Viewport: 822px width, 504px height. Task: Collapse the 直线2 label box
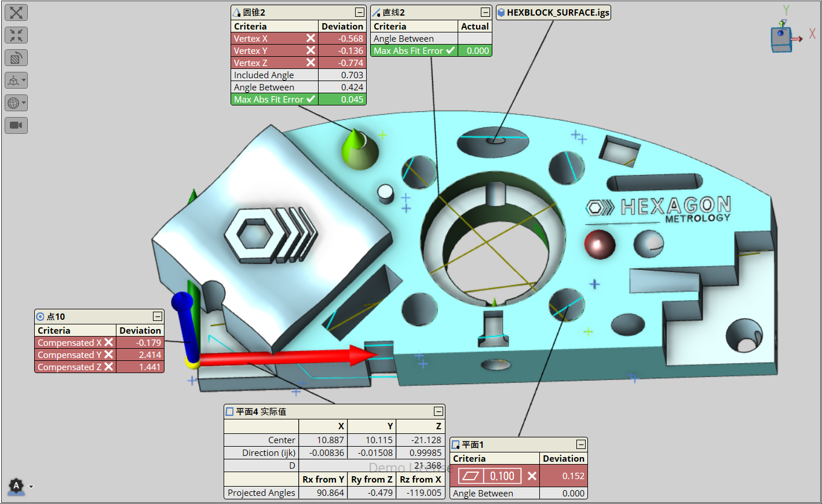[485, 12]
